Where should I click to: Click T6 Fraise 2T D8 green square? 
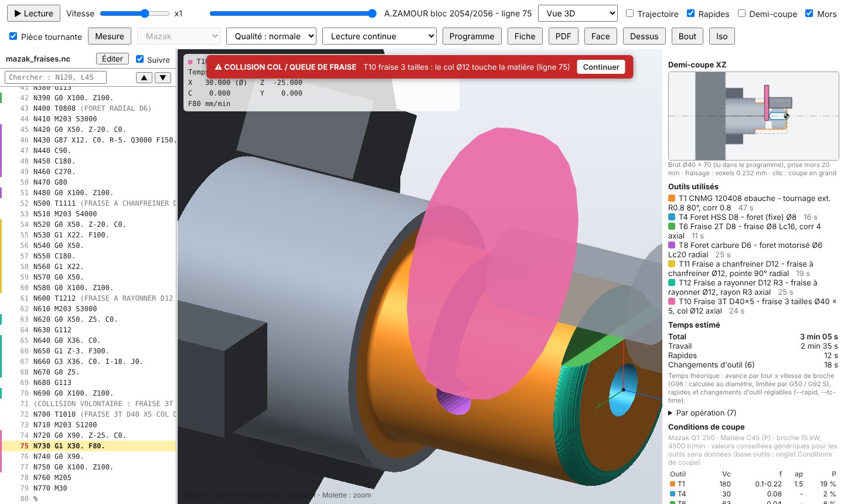tap(672, 227)
